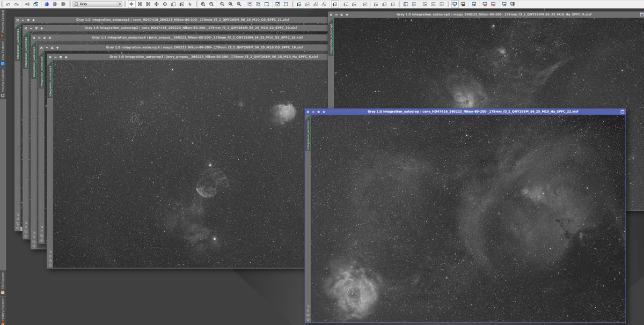Image resolution: width=644 pixels, height=325 pixels.
Task: Click the shade button of Ha_SPFC_6 window
Action: [61, 57]
